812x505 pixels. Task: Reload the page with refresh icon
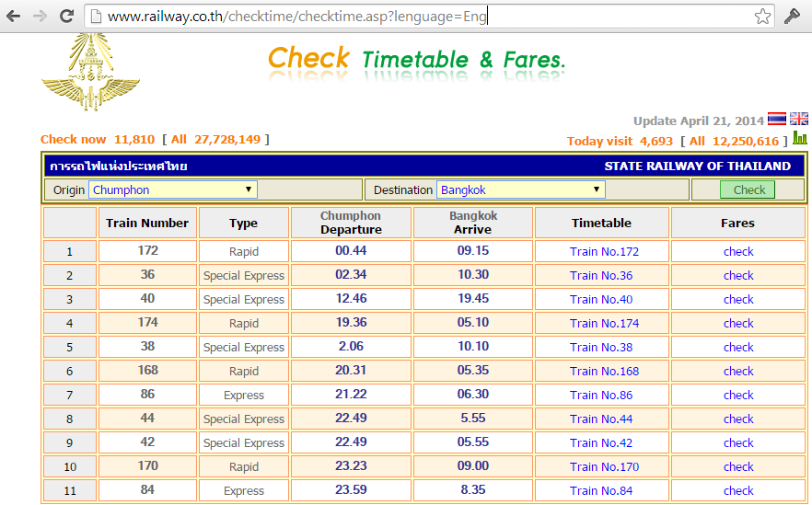click(66, 16)
